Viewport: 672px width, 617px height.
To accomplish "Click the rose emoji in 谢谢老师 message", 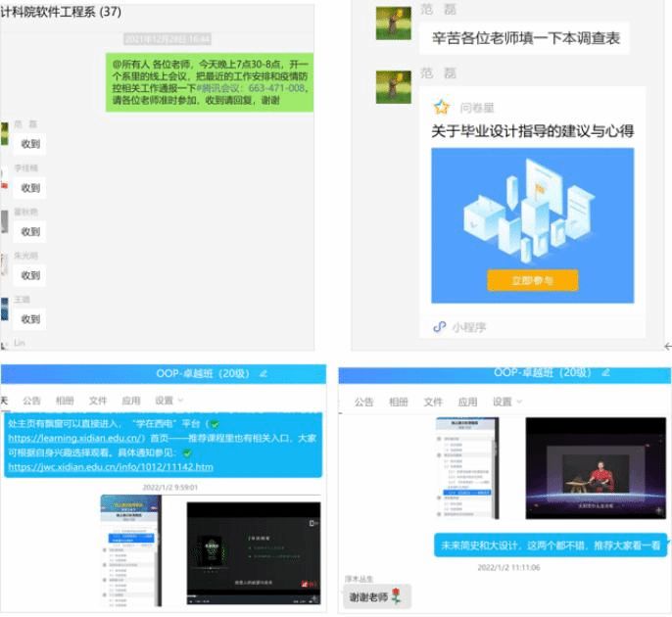I will [x=396, y=596].
